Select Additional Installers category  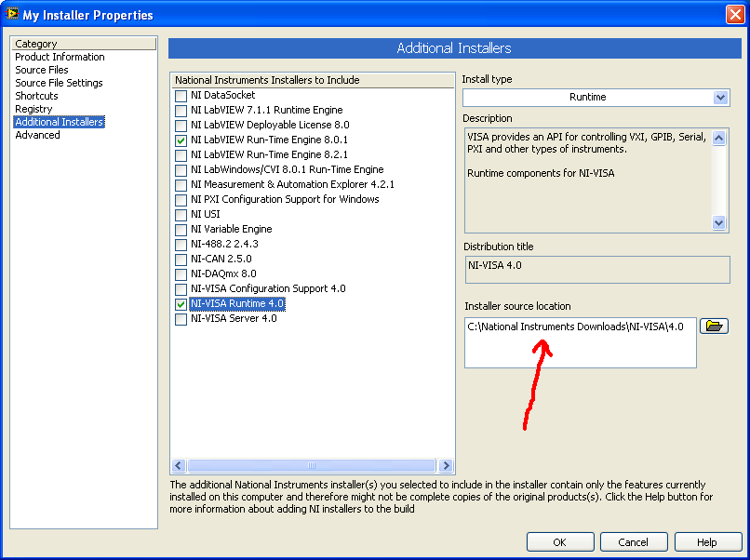pos(59,122)
